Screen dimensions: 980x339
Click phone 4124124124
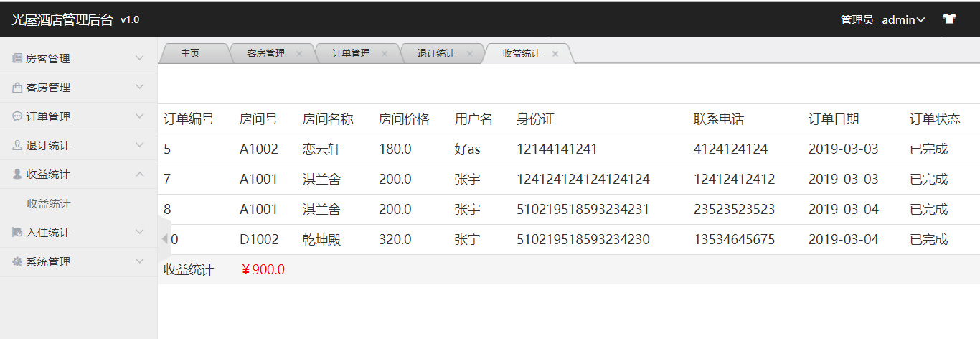[x=730, y=149]
